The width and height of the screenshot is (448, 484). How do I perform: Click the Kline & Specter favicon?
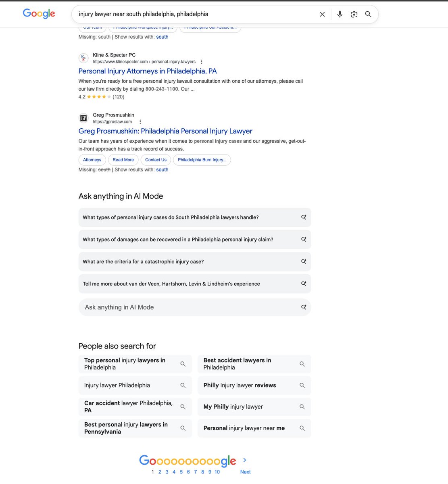tap(83, 58)
